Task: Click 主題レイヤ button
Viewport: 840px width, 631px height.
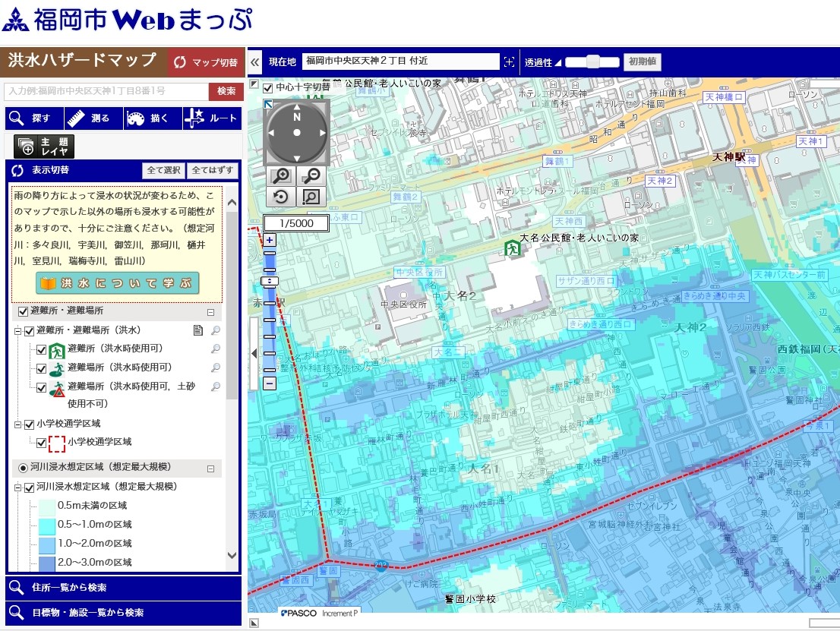Action: pyautogui.click(x=44, y=147)
